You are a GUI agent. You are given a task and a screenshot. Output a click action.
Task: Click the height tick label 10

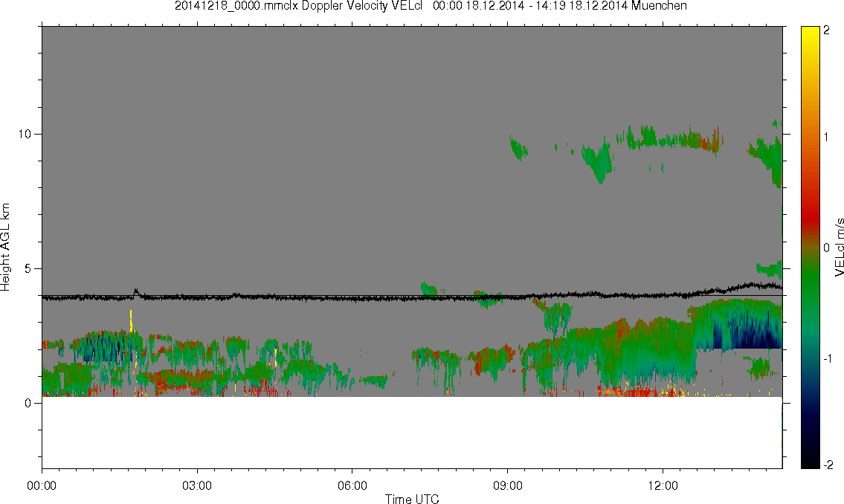(25, 134)
